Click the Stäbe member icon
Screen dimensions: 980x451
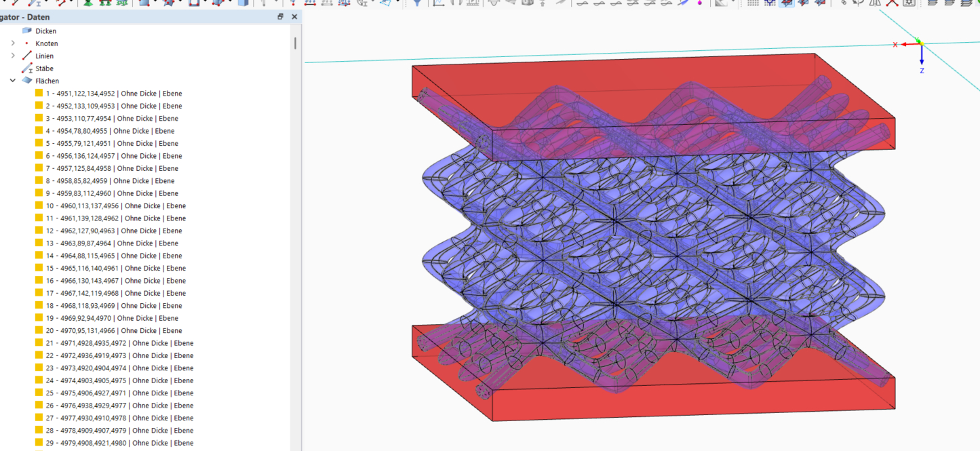(27, 68)
